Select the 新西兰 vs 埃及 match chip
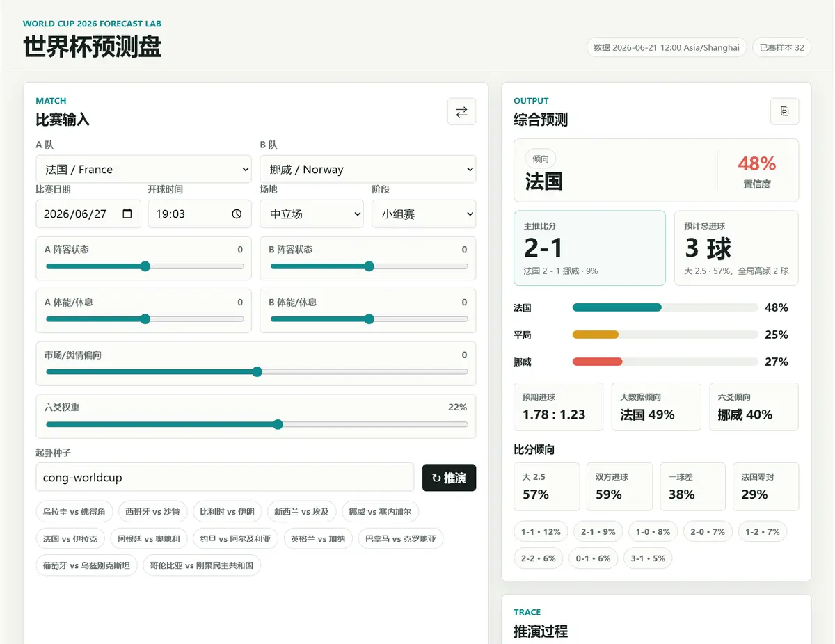835x644 pixels. (x=301, y=512)
